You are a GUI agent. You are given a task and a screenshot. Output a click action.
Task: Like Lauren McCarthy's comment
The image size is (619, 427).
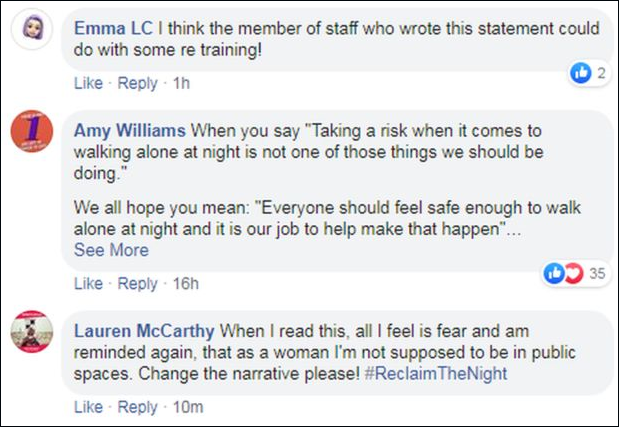88,407
